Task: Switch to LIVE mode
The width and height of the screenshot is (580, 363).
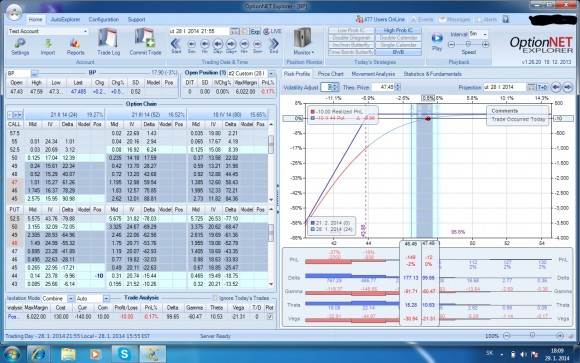Action: pyautogui.click(x=272, y=31)
